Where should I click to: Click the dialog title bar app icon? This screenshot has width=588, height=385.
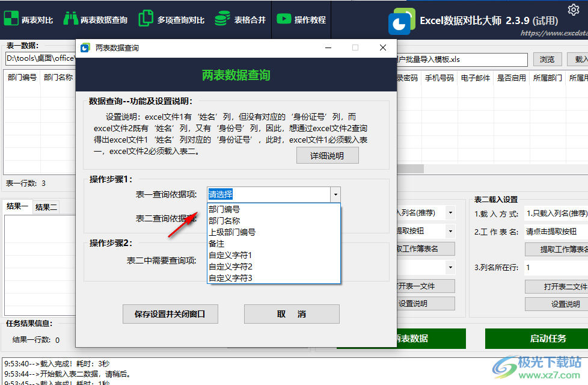pyautogui.click(x=85, y=48)
